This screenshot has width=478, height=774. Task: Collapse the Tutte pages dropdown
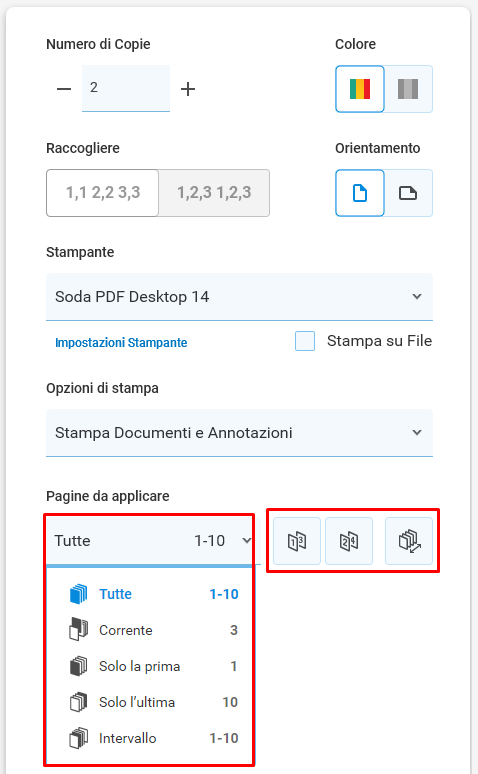click(153, 541)
